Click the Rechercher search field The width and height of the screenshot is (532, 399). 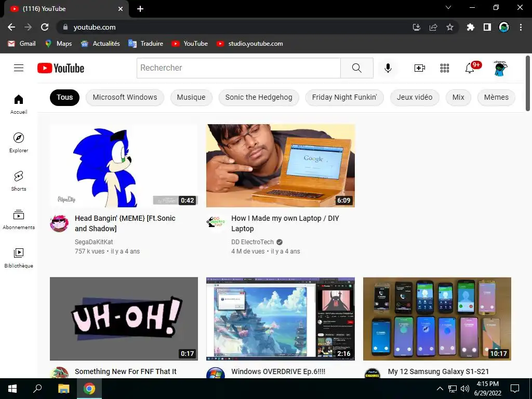[x=238, y=68]
